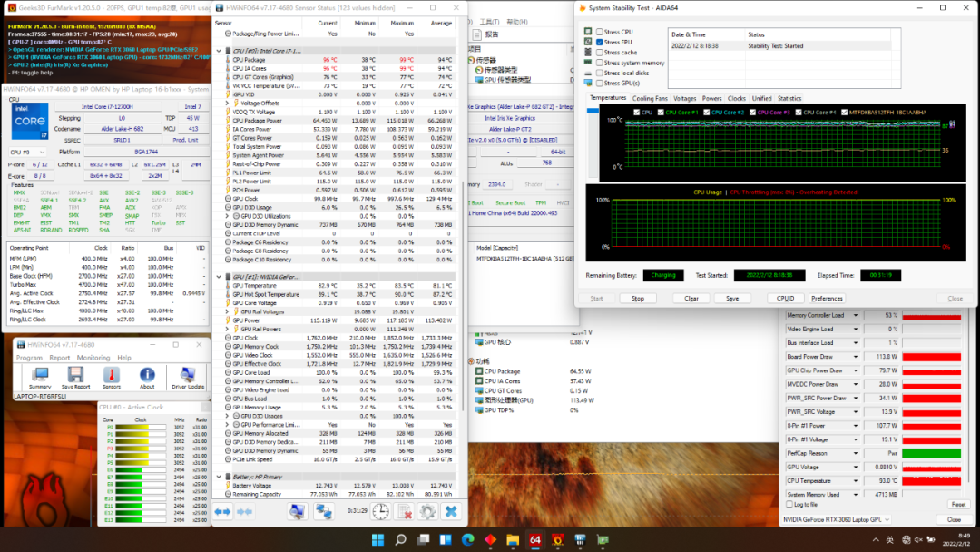Click the network monitors icon in sensor toolbar
The image size is (980, 552).
pos(323,511)
